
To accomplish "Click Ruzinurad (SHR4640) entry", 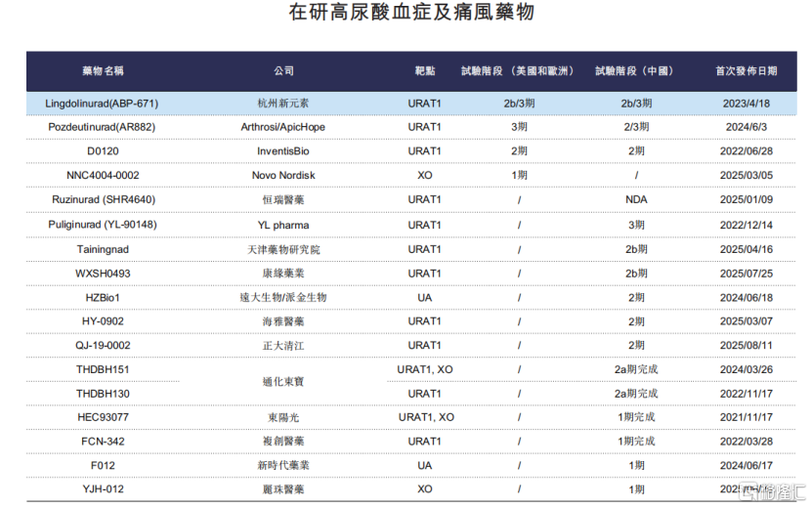I will pos(103,200).
